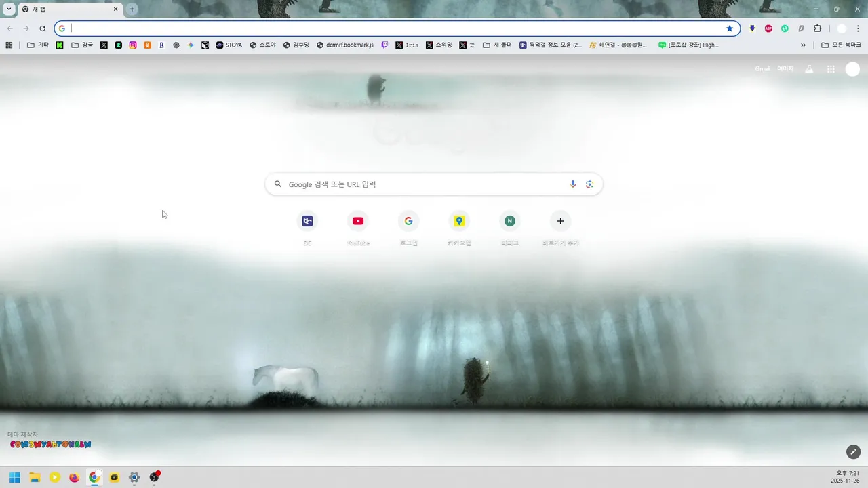The image size is (868, 488).
Task: Focus the address bar input
Action: 396,28
